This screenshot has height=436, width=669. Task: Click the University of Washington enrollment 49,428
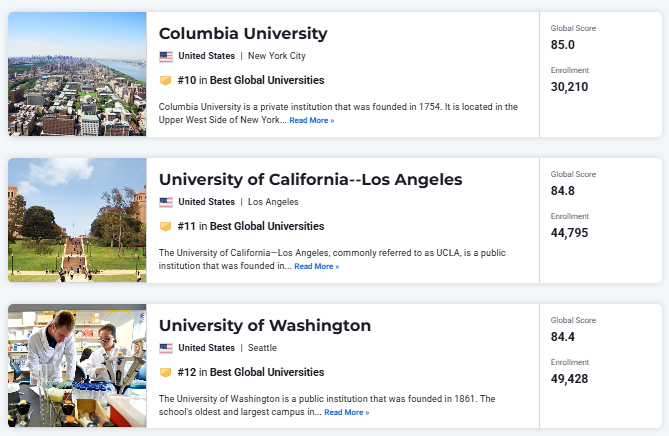569,379
